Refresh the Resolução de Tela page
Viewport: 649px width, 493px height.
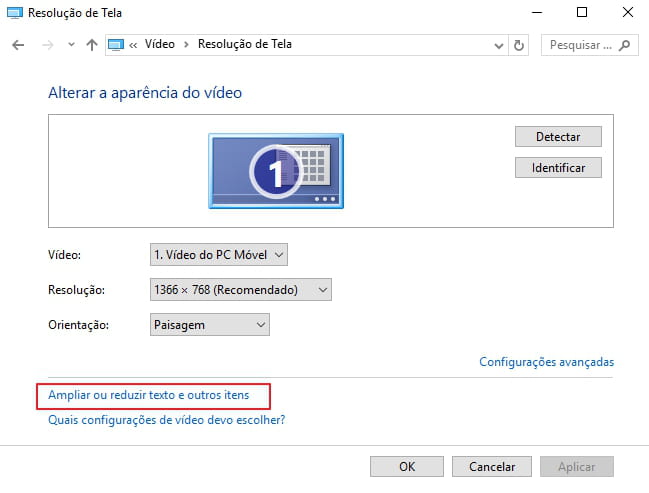[519, 45]
